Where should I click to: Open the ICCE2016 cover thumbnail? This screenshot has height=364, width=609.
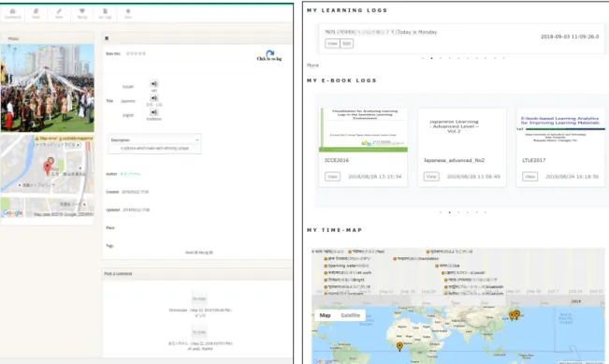tap(363, 130)
